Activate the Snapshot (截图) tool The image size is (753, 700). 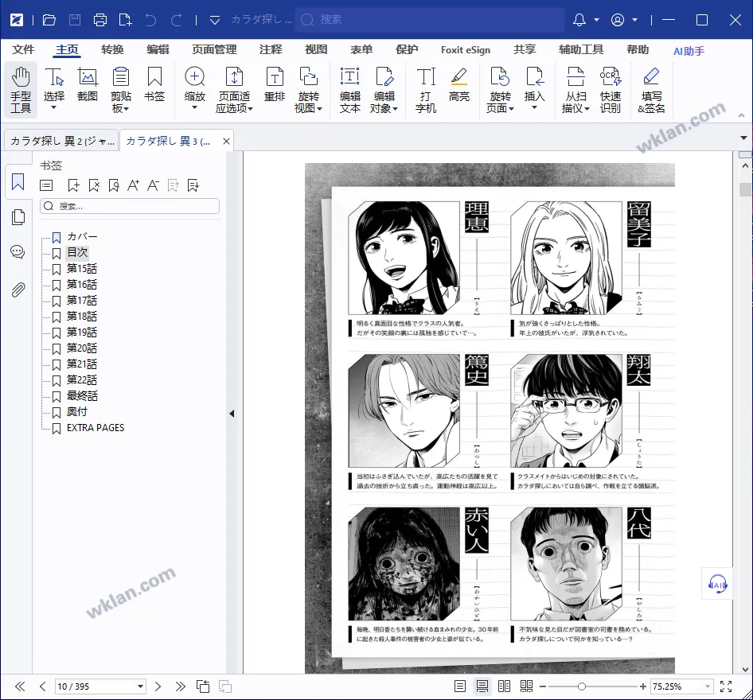pyautogui.click(x=88, y=84)
